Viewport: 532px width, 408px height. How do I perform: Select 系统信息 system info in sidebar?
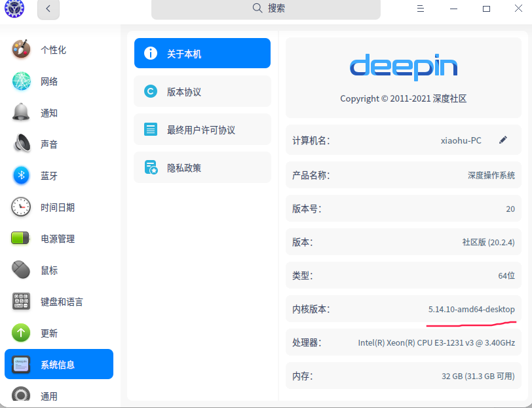click(x=59, y=365)
